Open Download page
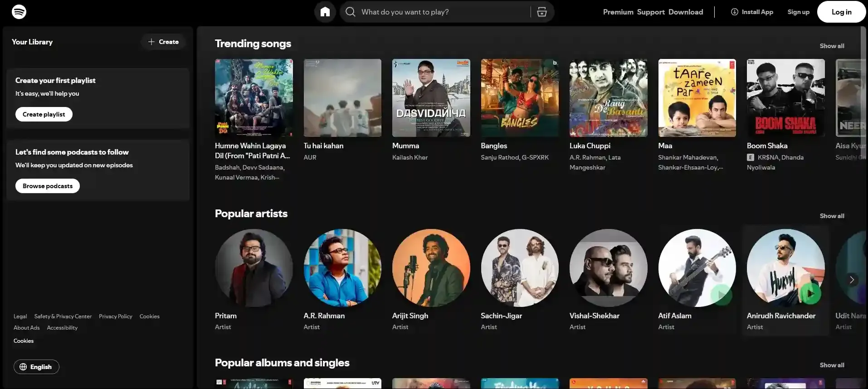The width and height of the screenshot is (868, 389). pyautogui.click(x=685, y=12)
